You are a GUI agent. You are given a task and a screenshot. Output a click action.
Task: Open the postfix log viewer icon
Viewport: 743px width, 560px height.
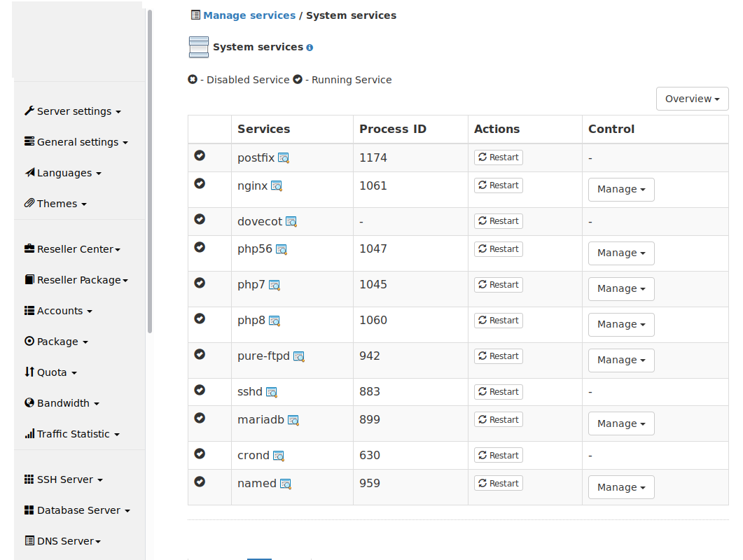(284, 157)
